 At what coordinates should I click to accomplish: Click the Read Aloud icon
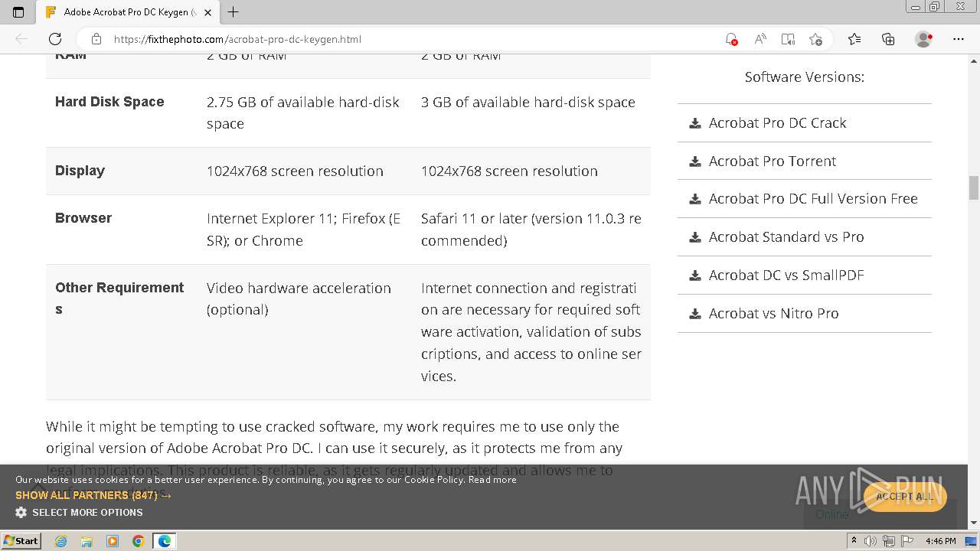760,39
